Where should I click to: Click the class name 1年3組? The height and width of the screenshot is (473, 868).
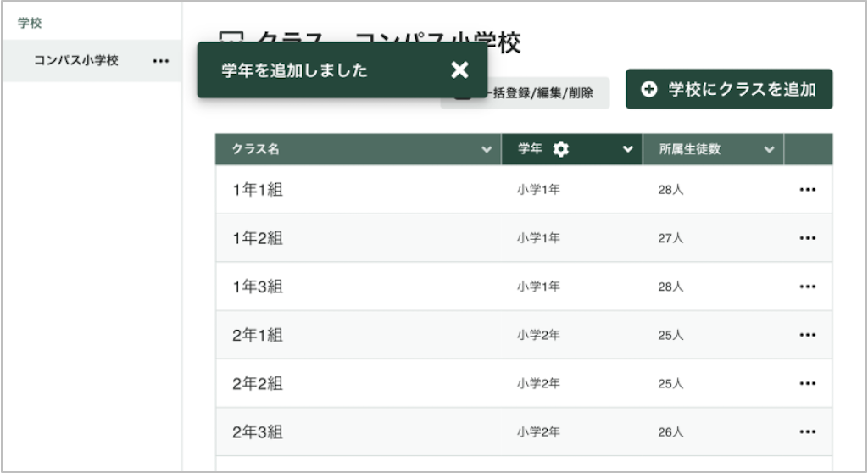[x=258, y=287]
